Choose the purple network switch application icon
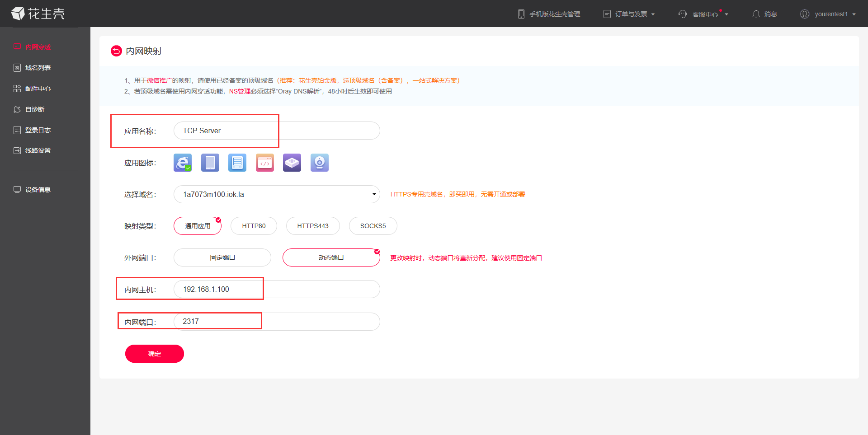Image resolution: width=868 pixels, height=435 pixels. (292, 163)
